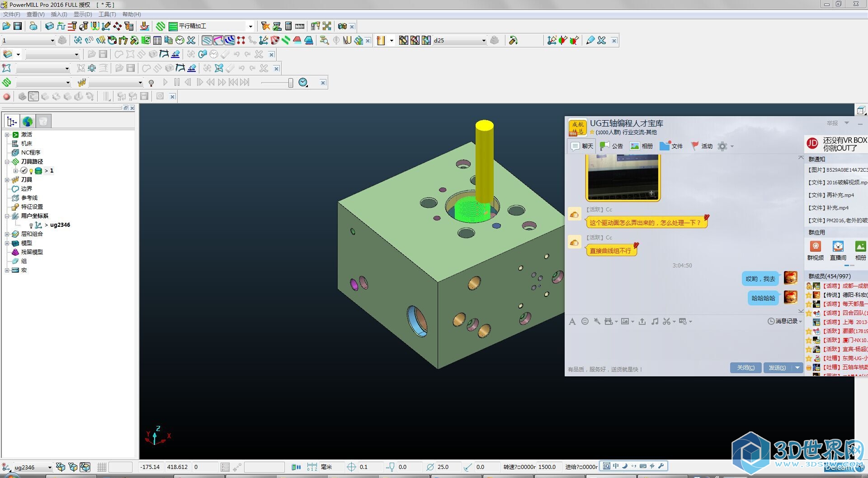
Task: Click the toolpath table list icon
Action: pyautogui.click(x=157, y=41)
